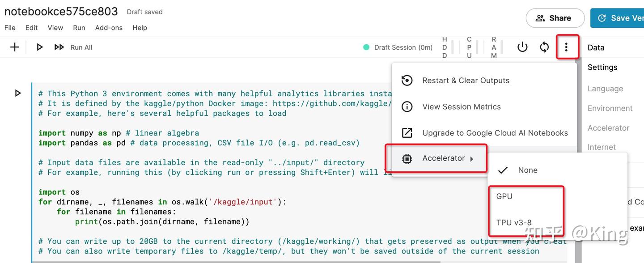
Task: Expand the Accelerator submenu
Action: tap(443, 158)
